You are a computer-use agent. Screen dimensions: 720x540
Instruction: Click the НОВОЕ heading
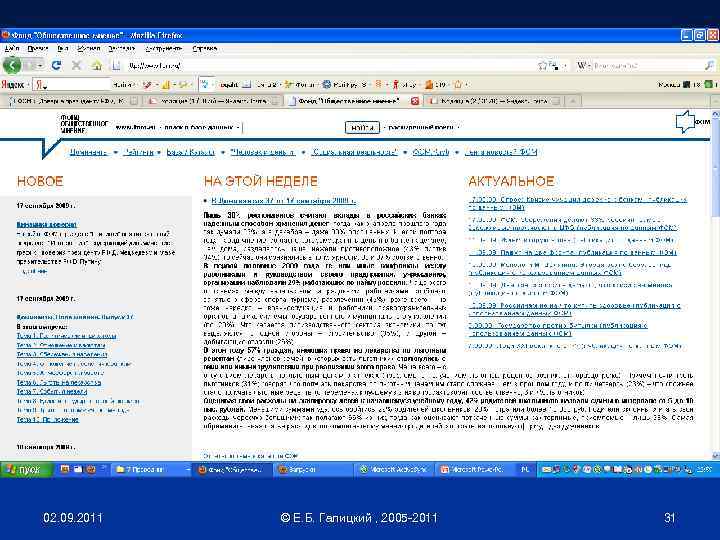(40, 181)
